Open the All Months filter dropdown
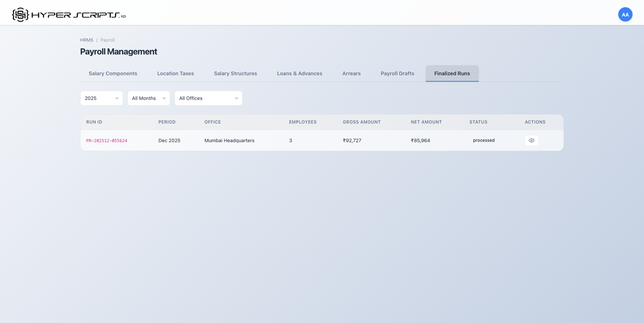This screenshot has height=323, width=644. 149,98
